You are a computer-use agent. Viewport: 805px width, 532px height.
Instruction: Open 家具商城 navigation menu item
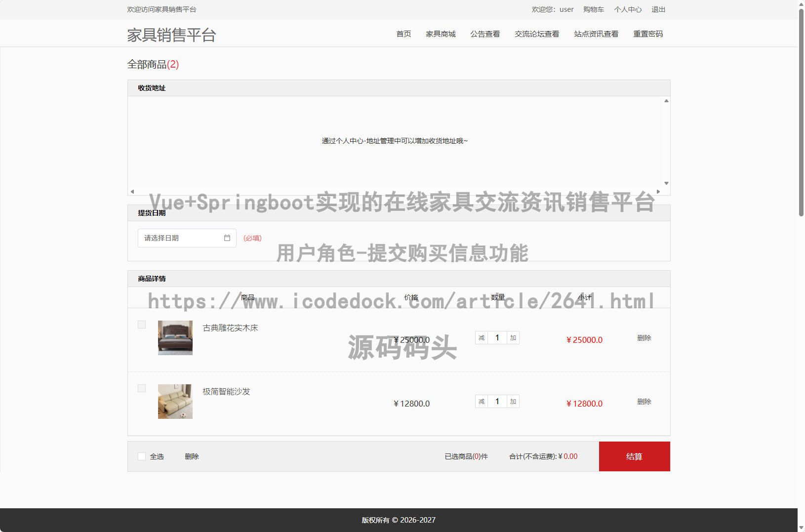[441, 34]
